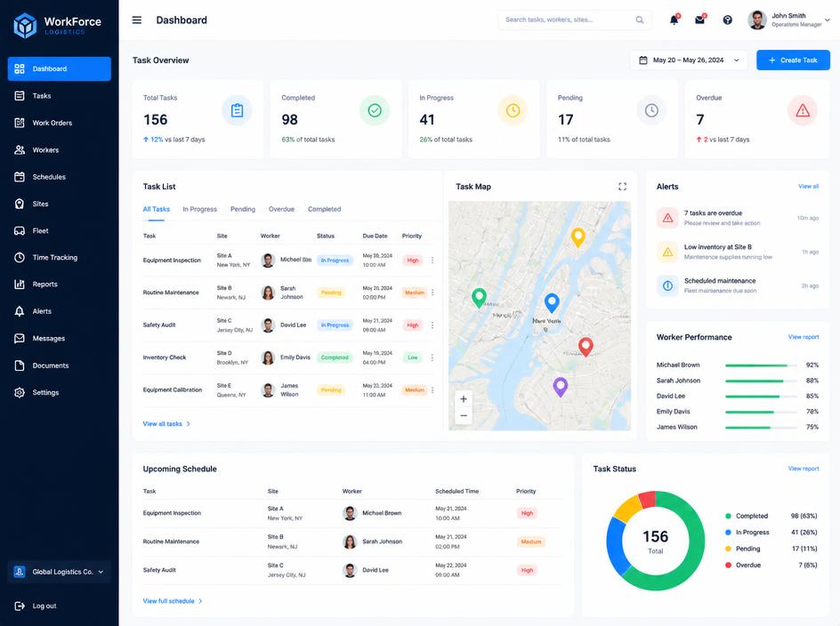Click View full schedule link

click(173, 601)
